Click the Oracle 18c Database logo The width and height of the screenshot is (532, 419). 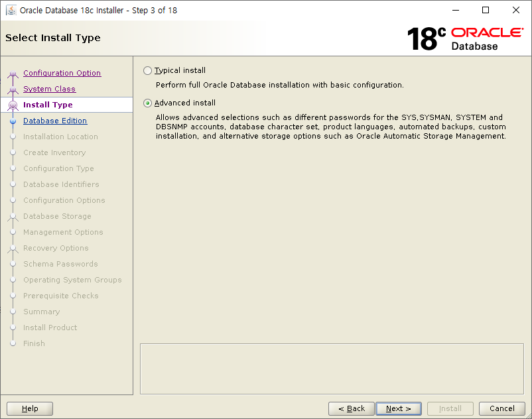(465, 38)
